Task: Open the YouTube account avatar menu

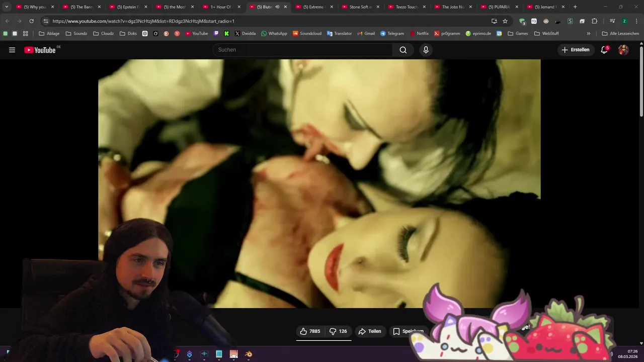Action: pyautogui.click(x=623, y=50)
